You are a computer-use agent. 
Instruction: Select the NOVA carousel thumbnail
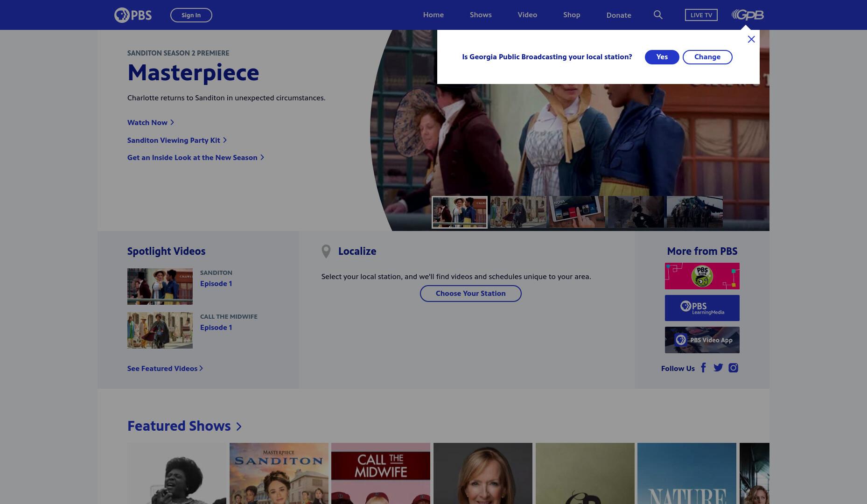pyautogui.click(x=577, y=212)
